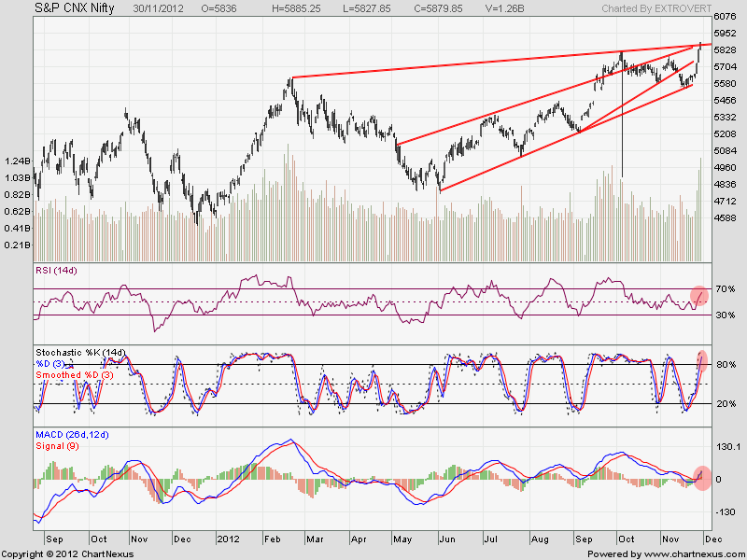Image resolution: width=747 pixels, height=560 pixels.
Task: Select the Stochastic %K (14d) label
Action: 80,352
